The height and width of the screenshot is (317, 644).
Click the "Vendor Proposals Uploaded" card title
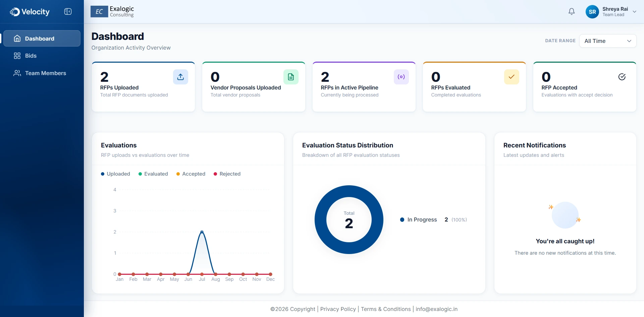(x=246, y=87)
